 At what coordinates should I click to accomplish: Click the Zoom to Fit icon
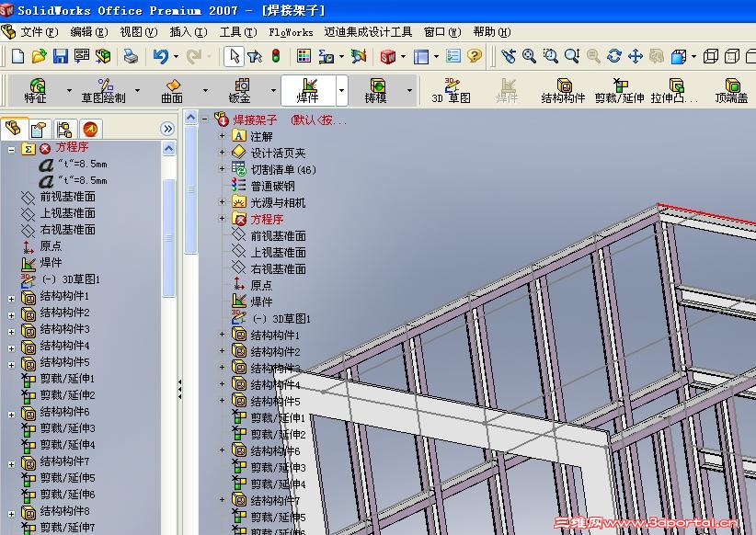pos(529,56)
